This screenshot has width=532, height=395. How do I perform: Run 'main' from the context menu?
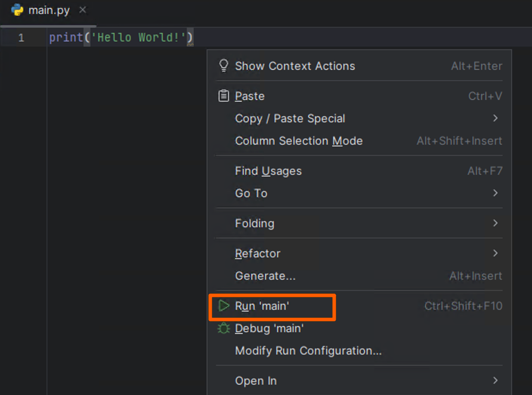point(262,306)
